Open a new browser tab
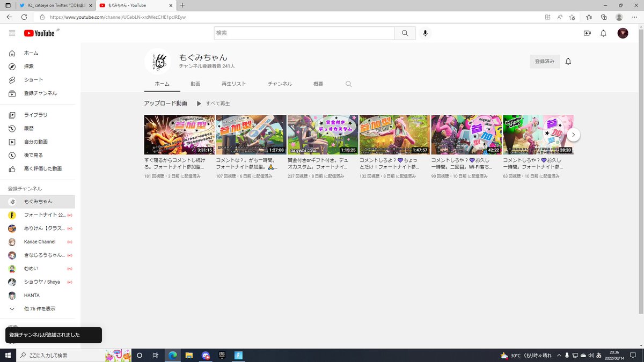 [182, 5]
